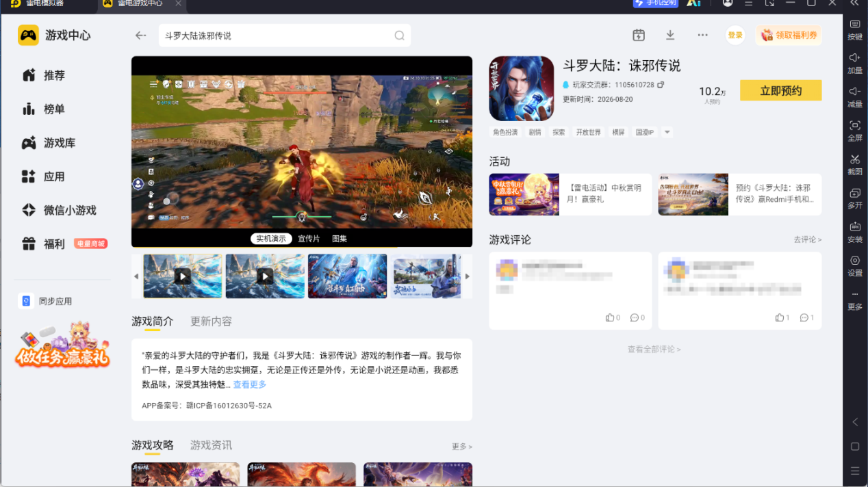
Task: Click the 斗罗大陆 game app icon
Action: pos(521,88)
